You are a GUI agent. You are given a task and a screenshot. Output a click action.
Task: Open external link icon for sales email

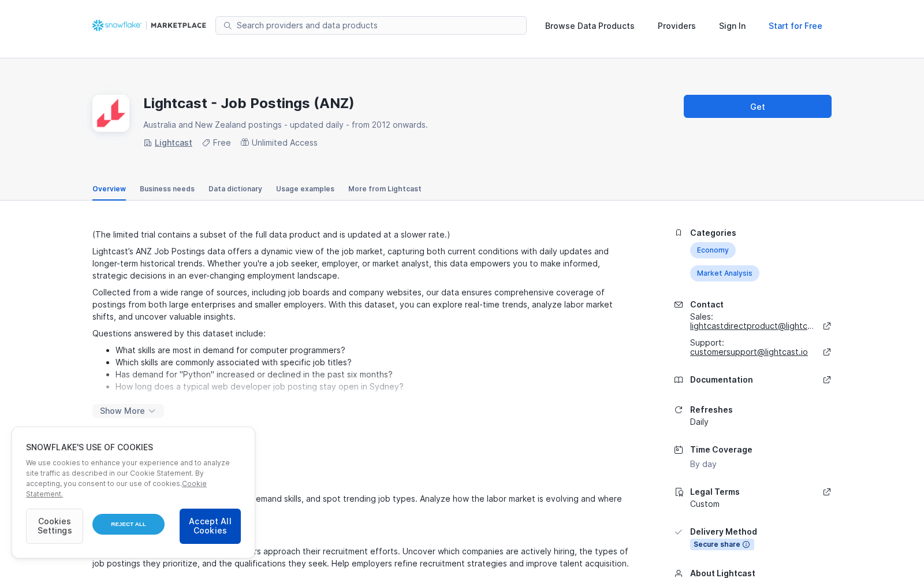coord(827,326)
